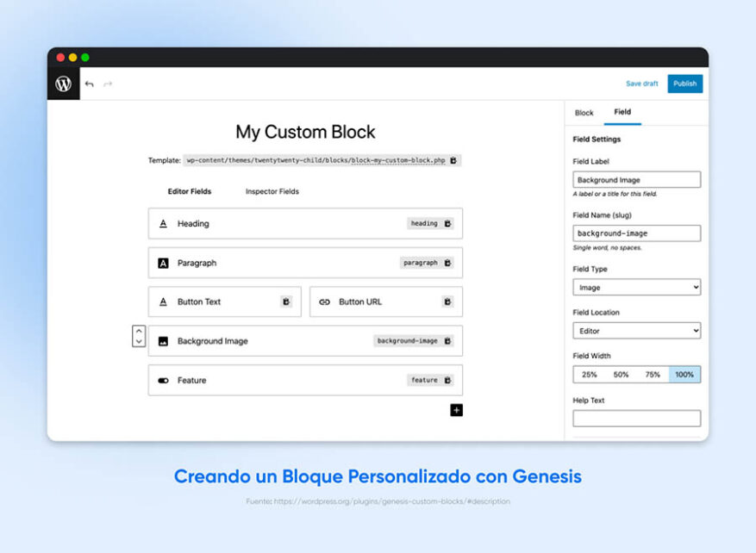
Task: Click inside the Help Text input field
Action: [636, 418]
